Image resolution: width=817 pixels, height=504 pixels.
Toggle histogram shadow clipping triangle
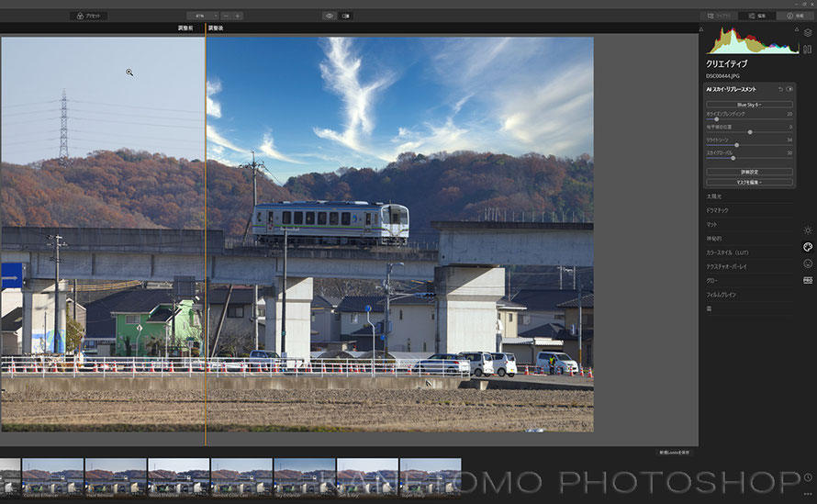click(701, 29)
